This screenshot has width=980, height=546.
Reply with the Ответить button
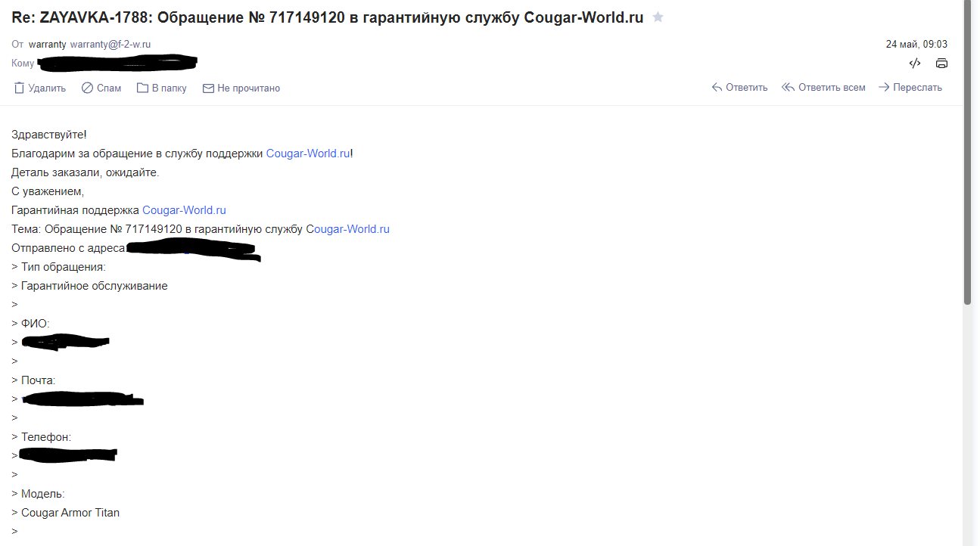click(739, 88)
